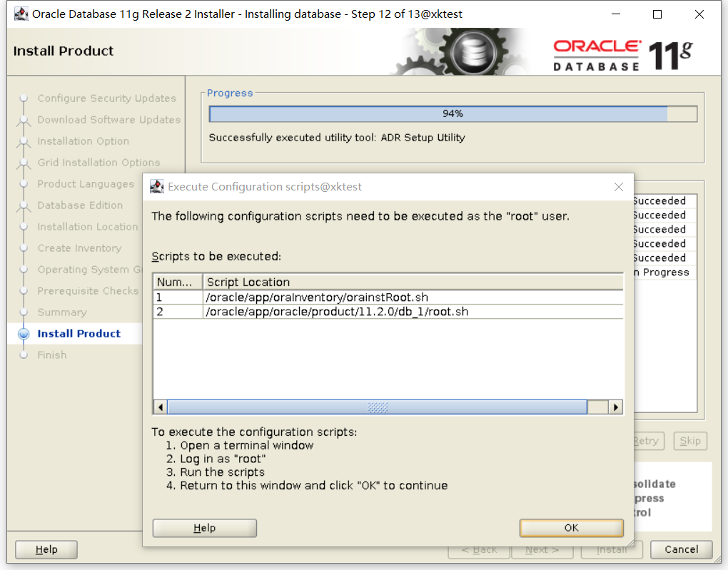Click step '1. Open a terminal window'
The image size is (728, 570).
(x=240, y=446)
